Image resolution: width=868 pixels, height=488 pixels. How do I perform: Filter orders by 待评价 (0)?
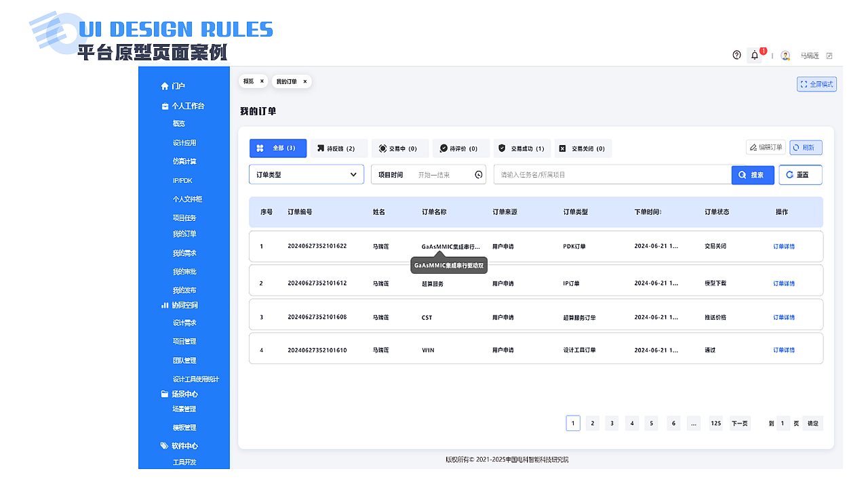click(x=461, y=148)
